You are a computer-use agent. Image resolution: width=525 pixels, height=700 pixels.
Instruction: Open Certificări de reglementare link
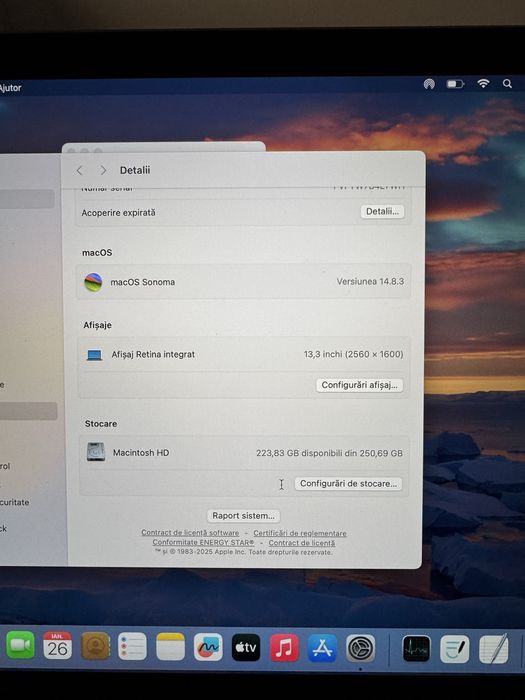pos(300,533)
